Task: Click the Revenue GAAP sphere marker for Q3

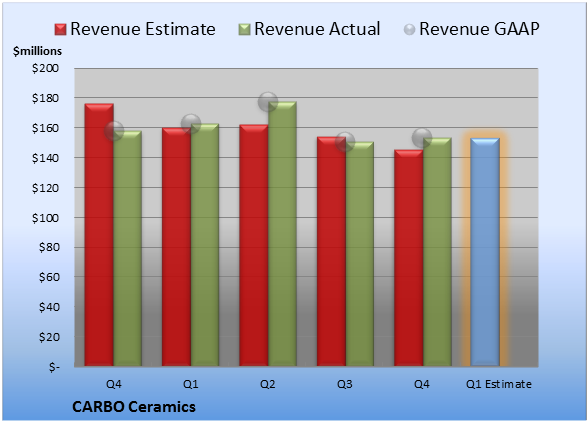Action: [345, 142]
